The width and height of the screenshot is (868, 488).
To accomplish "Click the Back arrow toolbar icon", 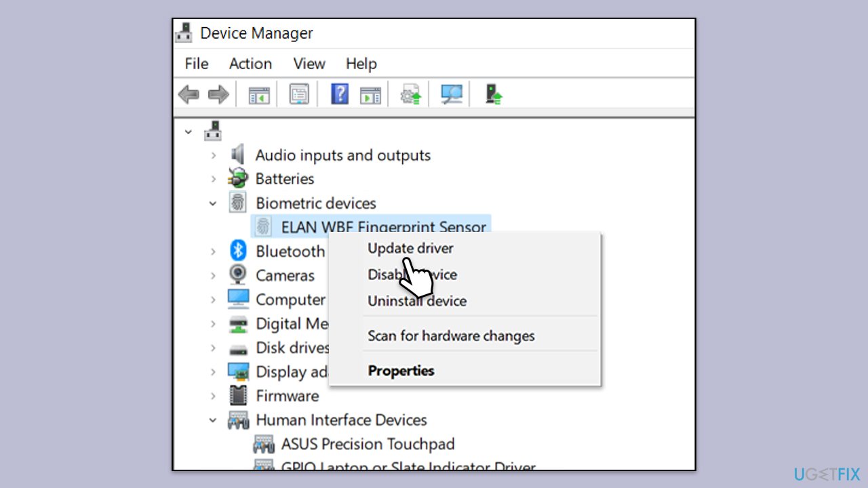I will coord(189,94).
